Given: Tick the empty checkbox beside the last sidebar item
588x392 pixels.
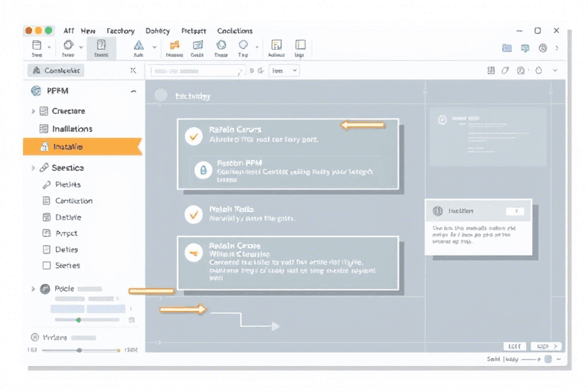Looking at the screenshot, I should 46,266.
